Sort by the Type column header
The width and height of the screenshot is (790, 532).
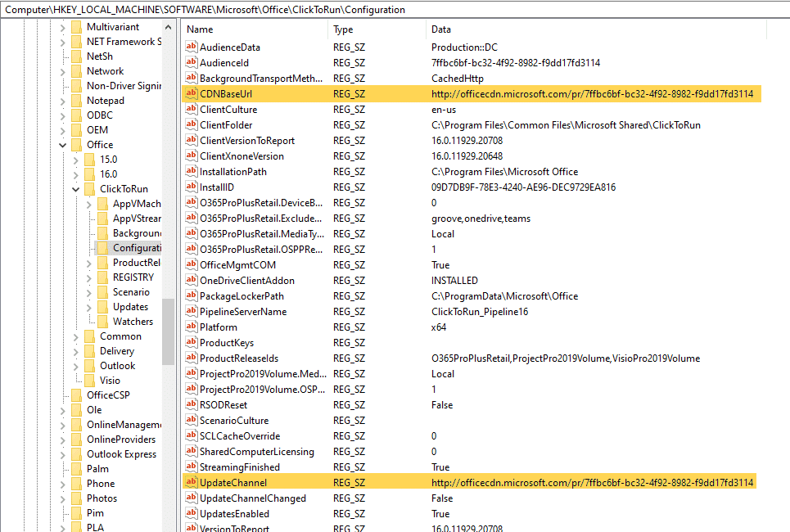376,29
